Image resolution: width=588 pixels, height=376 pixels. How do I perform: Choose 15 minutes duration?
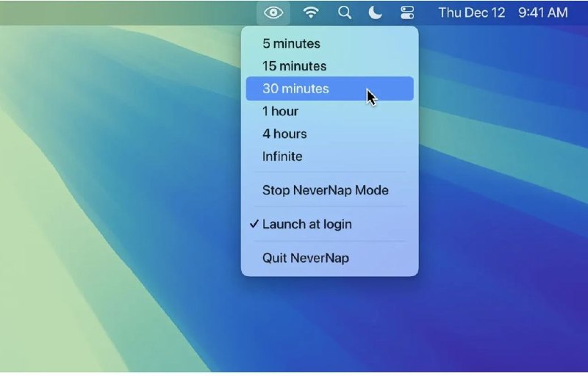click(329, 66)
